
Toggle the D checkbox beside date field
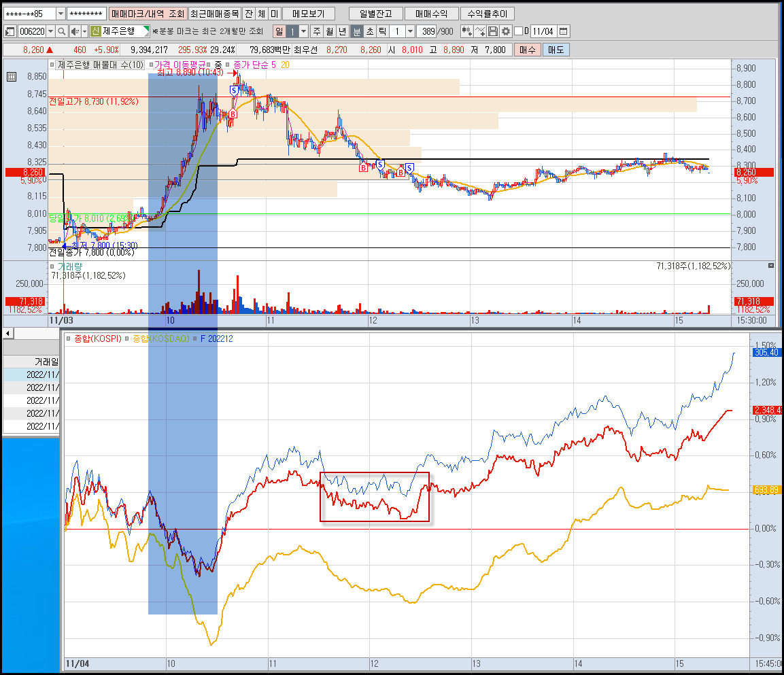point(519,31)
